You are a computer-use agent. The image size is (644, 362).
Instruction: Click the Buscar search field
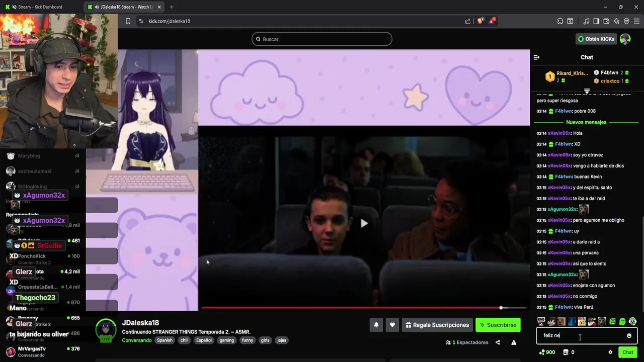point(322,39)
